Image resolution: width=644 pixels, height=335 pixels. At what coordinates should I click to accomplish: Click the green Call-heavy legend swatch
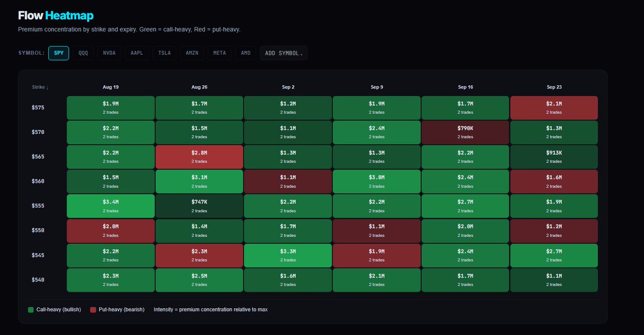click(31, 310)
